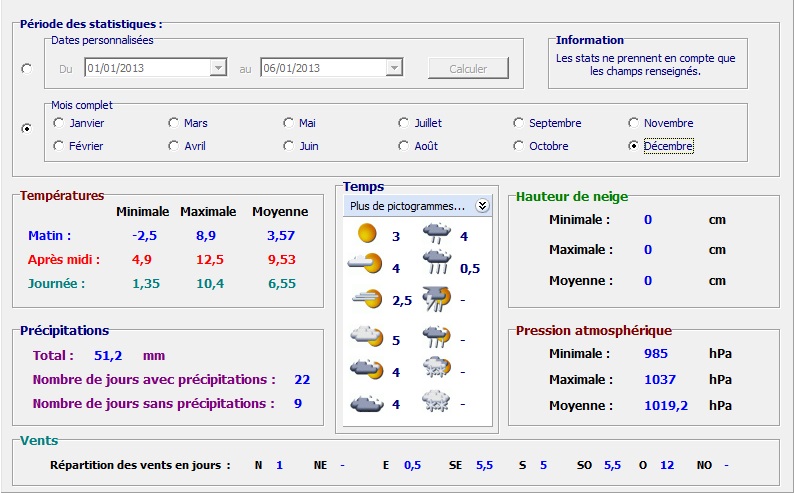This screenshot has width=794, height=493.
Task: Click the Journée row label
Action: coord(56,283)
